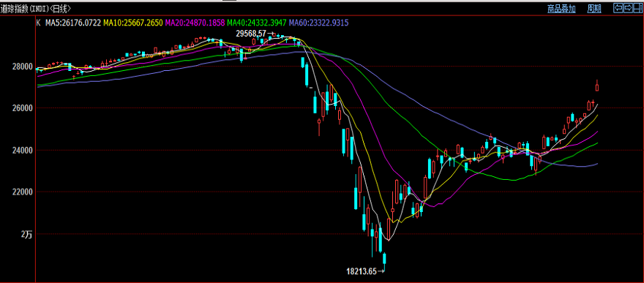
Task: Click the 18213.65 low price marker
Action: click(x=362, y=271)
